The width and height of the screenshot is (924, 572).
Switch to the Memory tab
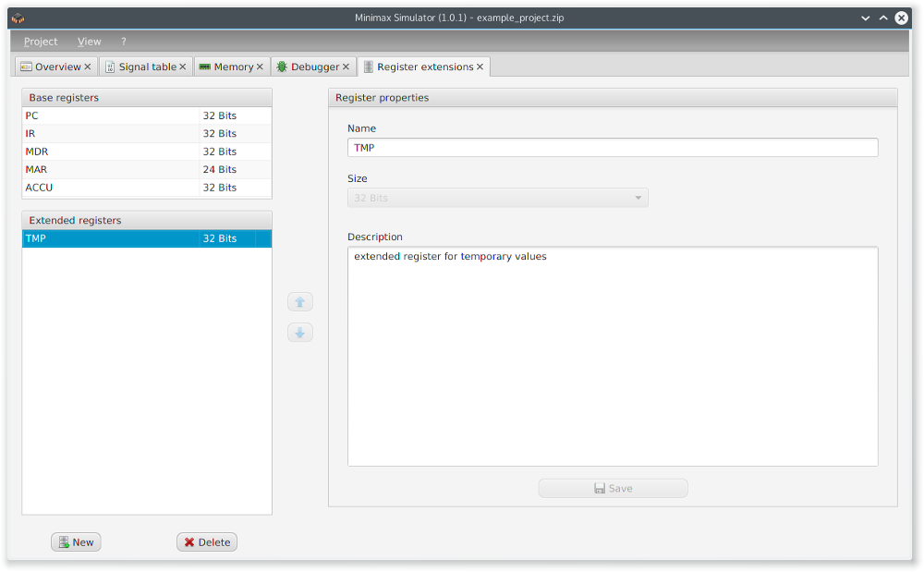[x=232, y=67]
